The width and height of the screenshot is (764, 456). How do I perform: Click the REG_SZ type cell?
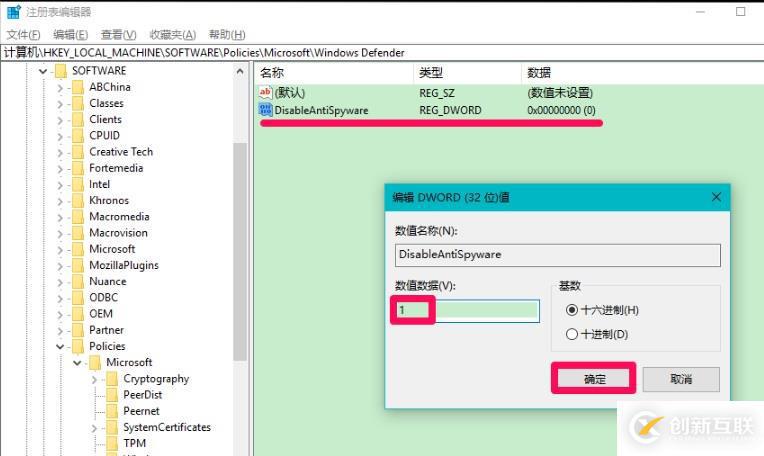(x=437, y=93)
